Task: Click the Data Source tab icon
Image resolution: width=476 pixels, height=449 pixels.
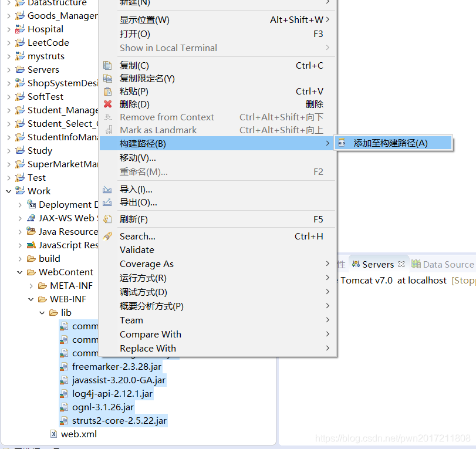Action: (416, 264)
